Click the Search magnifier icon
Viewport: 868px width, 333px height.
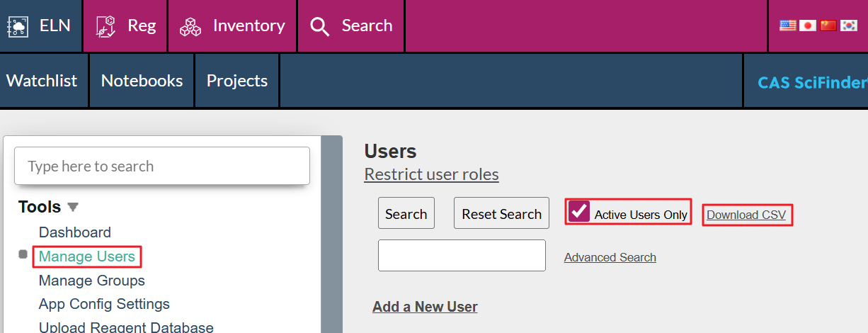click(x=320, y=27)
